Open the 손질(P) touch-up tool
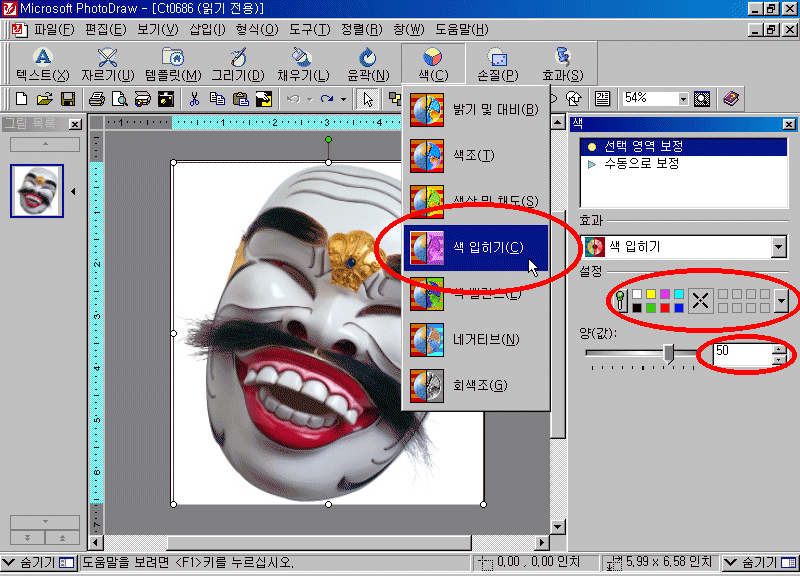Screen dimensions: 800x576 [497, 64]
